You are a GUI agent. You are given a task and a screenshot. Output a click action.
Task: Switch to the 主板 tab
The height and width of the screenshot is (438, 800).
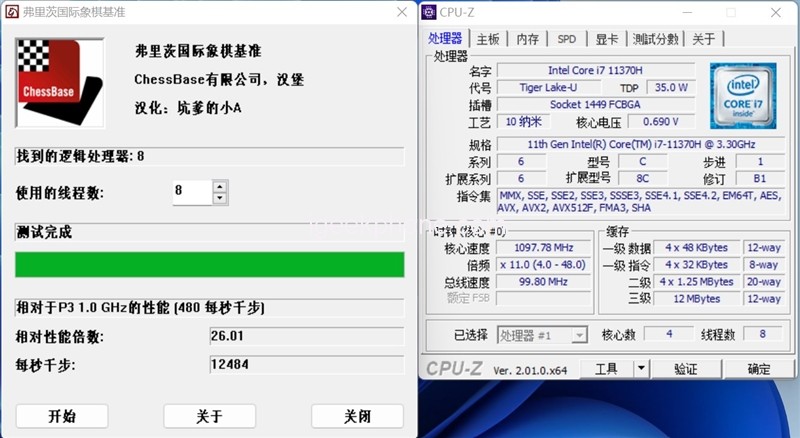coord(488,39)
